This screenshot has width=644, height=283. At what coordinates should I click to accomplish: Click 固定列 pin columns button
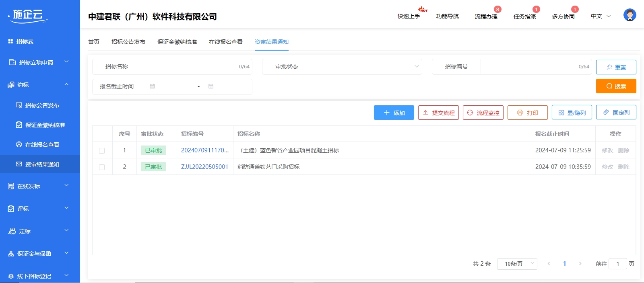pyautogui.click(x=616, y=113)
